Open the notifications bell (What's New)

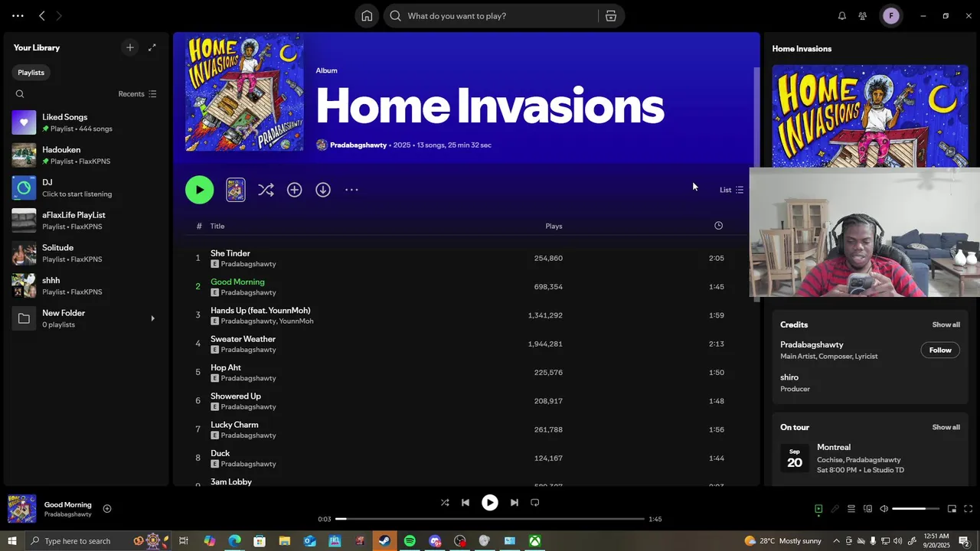[842, 16]
